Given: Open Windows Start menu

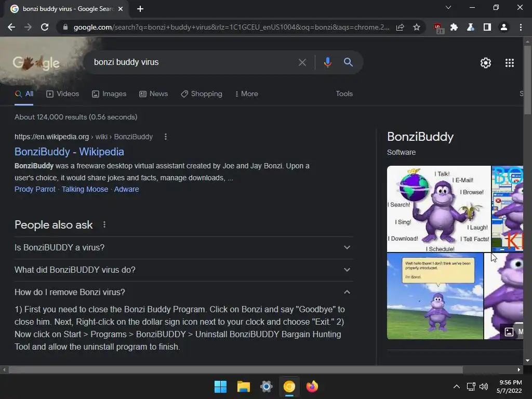Looking at the screenshot, I should pos(220,387).
